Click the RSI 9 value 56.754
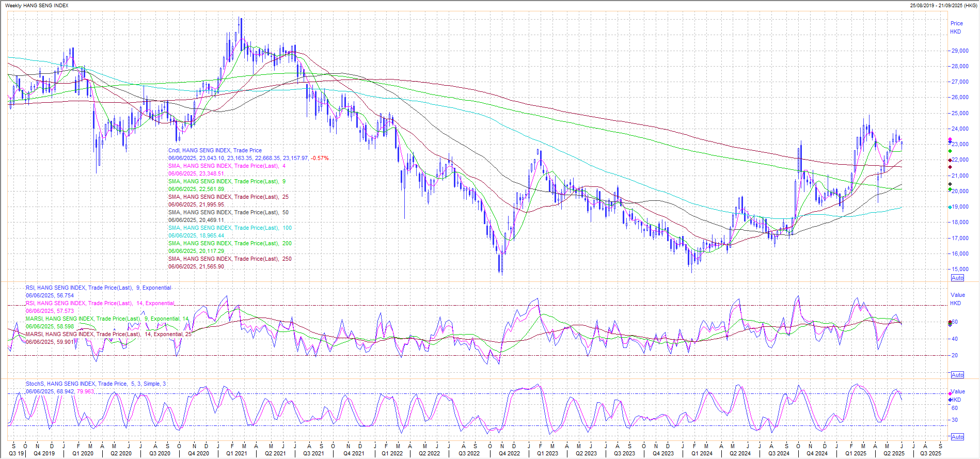 (x=50, y=295)
